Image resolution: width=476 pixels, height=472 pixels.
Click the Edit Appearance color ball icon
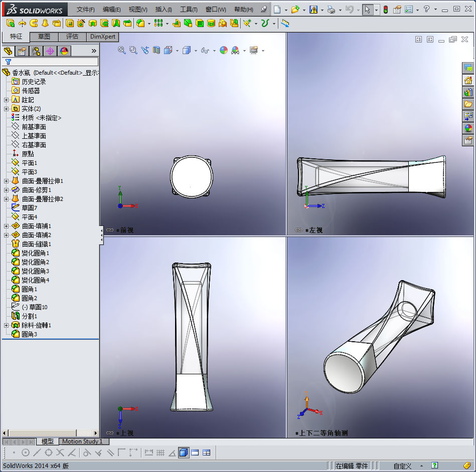[x=224, y=50]
